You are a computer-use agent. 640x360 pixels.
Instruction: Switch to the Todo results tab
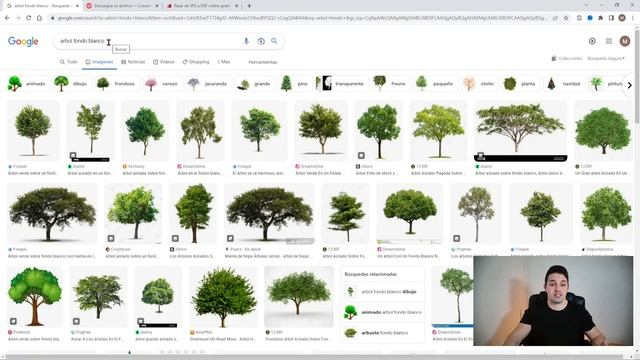(69, 62)
